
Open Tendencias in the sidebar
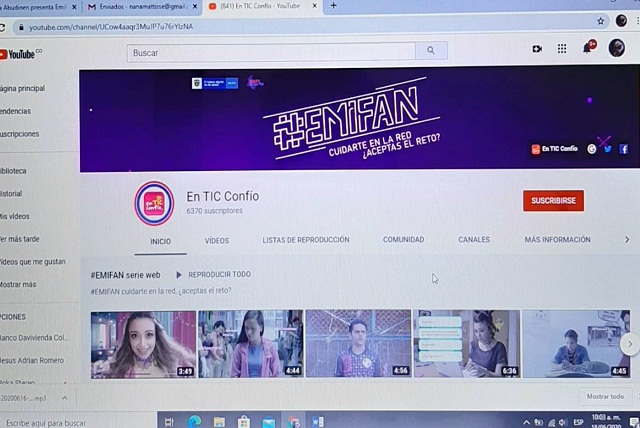(16, 111)
